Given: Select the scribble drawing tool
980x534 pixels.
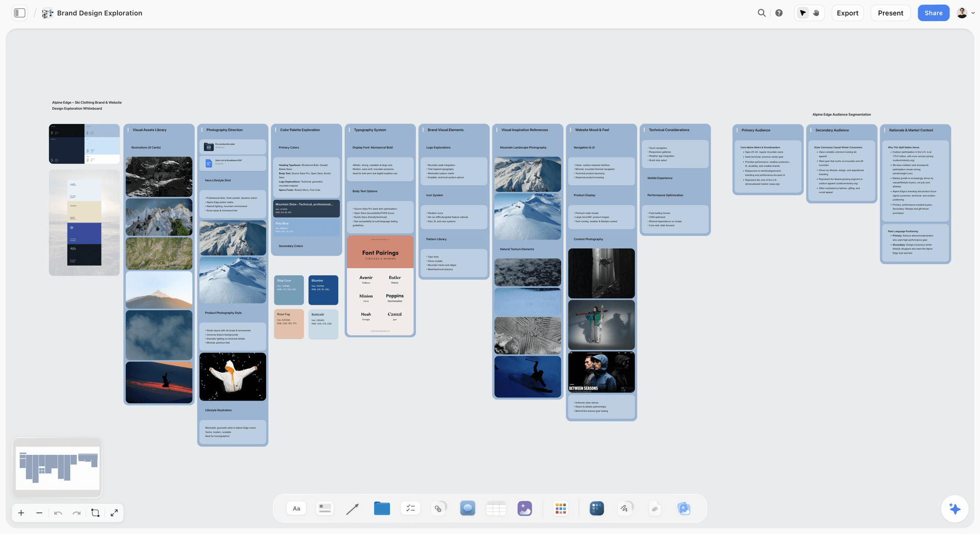Looking at the screenshot, I should [625, 509].
